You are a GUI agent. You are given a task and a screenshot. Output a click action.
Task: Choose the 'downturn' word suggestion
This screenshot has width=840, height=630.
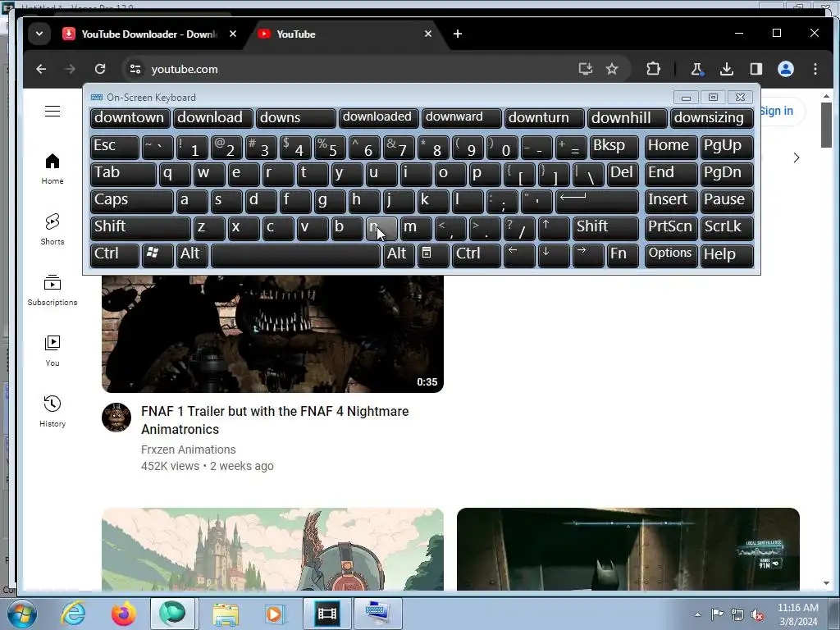point(545,118)
